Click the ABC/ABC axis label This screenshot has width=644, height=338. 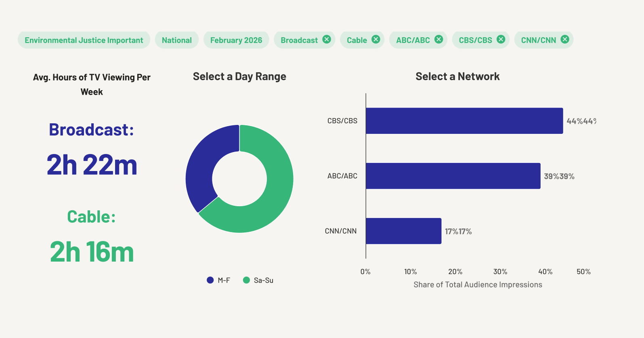point(342,176)
